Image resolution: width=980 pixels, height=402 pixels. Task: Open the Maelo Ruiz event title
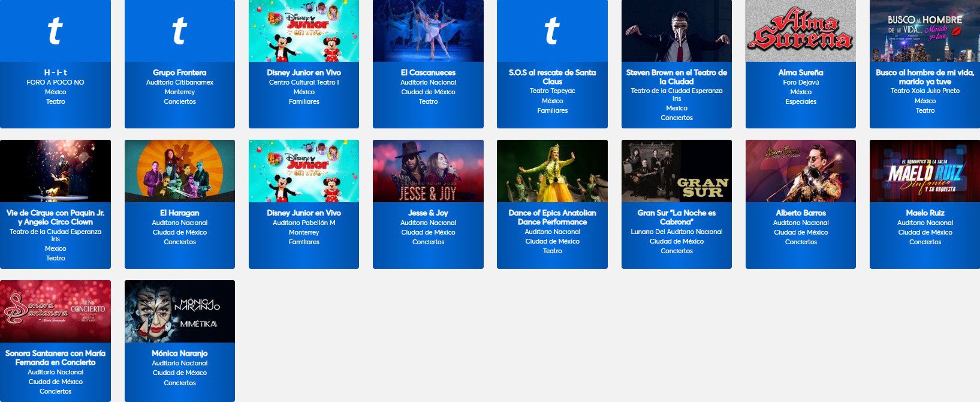[x=925, y=213]
